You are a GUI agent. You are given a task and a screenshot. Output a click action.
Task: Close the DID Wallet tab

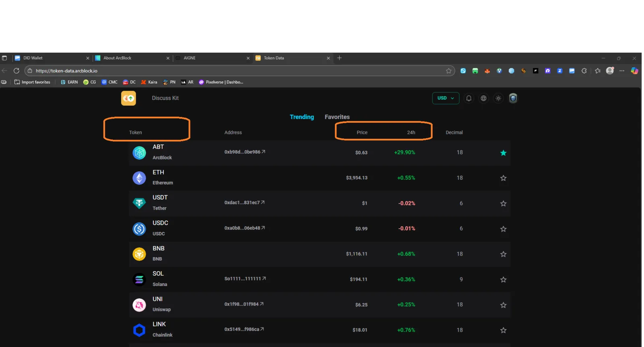[x=88, y=58]
